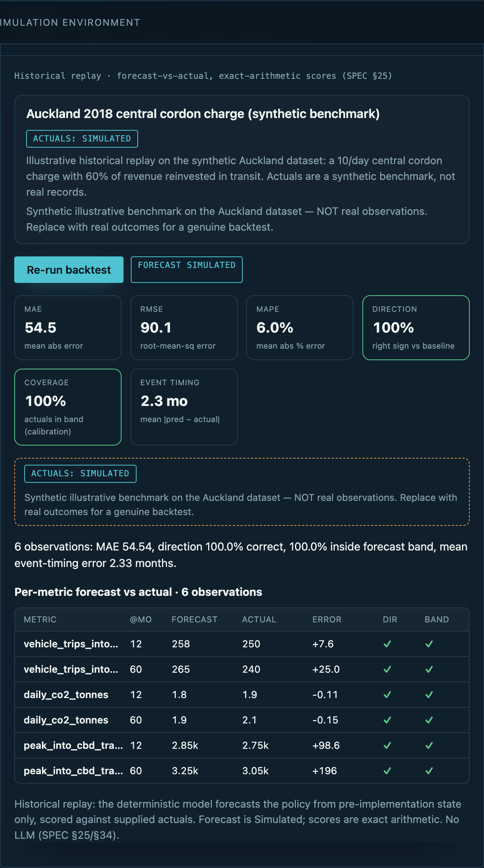This screenshot has width=484, height=868.
Task: Click the DIR checkmark for vehicle_trips month 12
Action: coord(387,644)
